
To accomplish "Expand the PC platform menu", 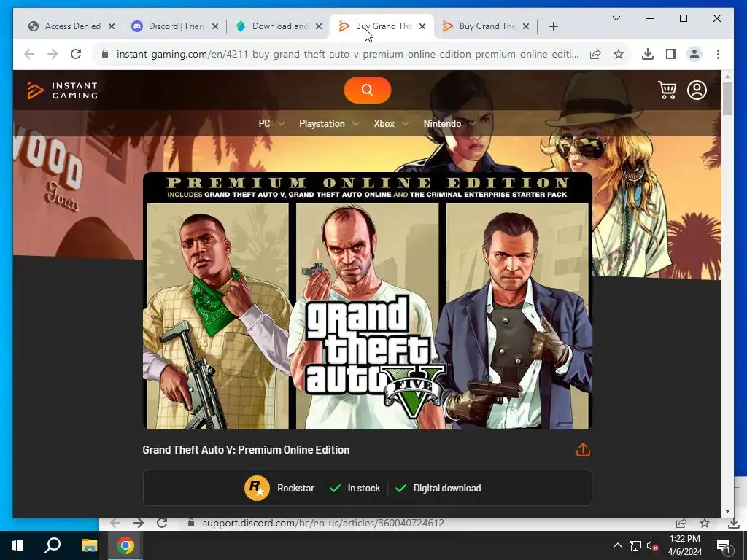I will 271,123.
